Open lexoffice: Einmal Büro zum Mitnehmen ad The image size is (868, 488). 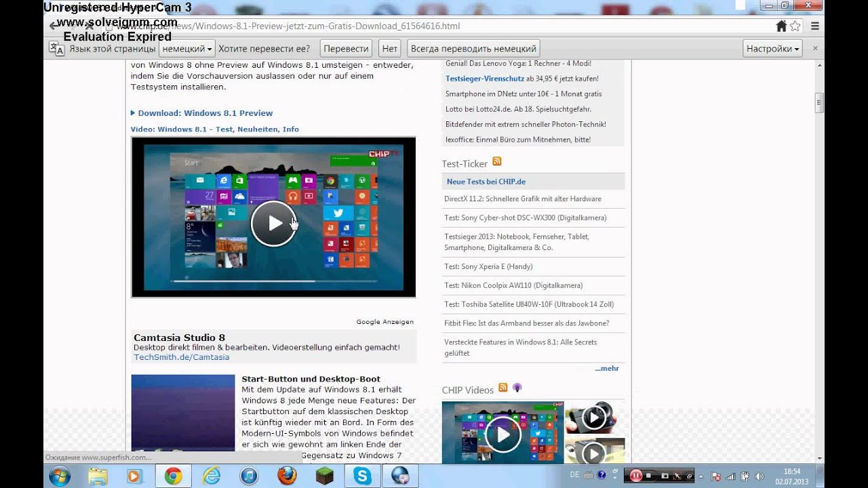tap(518, 140)
